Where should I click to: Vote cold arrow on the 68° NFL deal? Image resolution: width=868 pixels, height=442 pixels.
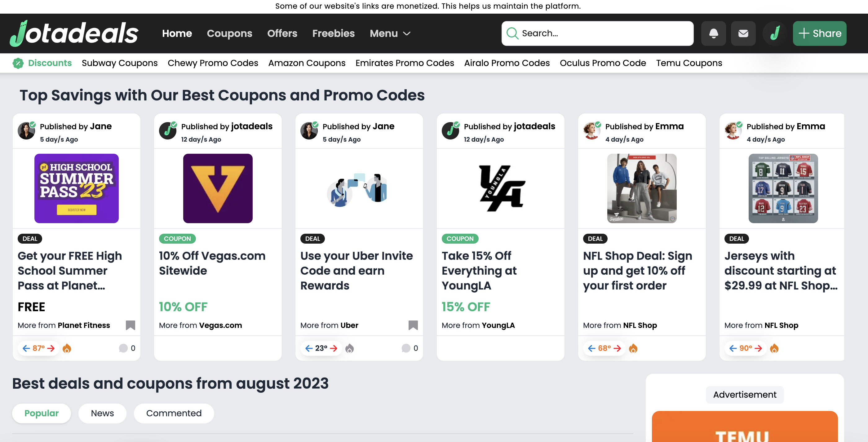[591, 348]
